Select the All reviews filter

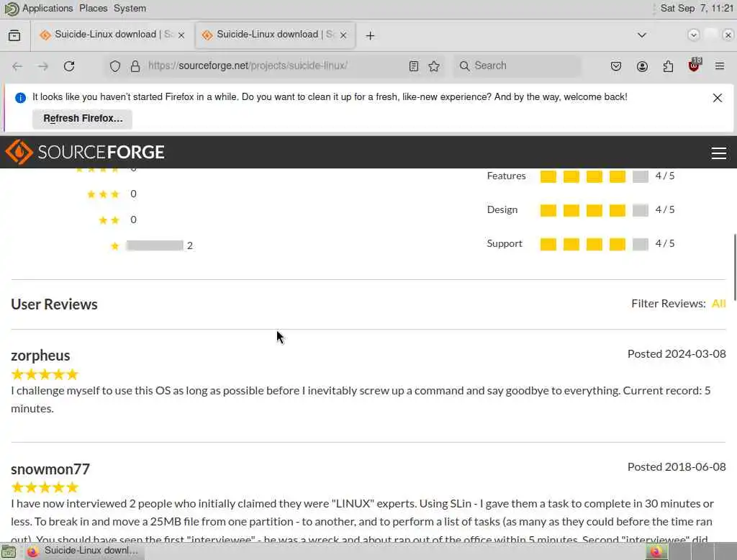pos(719,304)
